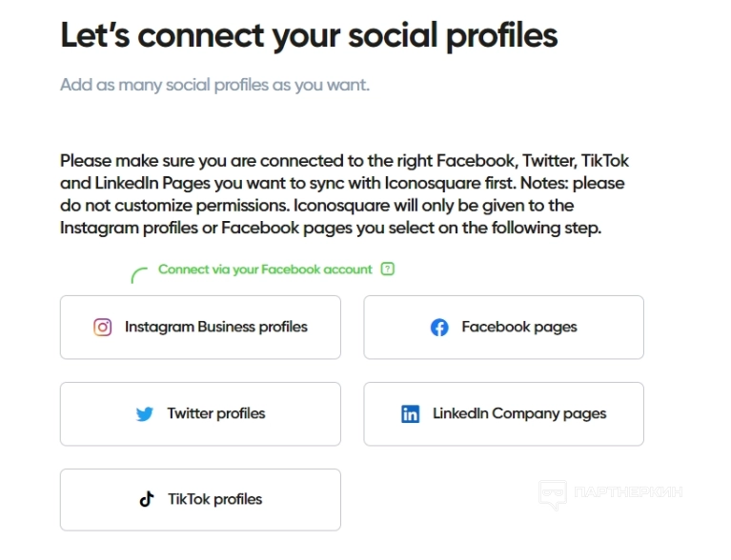731x560 pixels.
Task: Click the green curved arrow pointer
Action: coord(139,275)
